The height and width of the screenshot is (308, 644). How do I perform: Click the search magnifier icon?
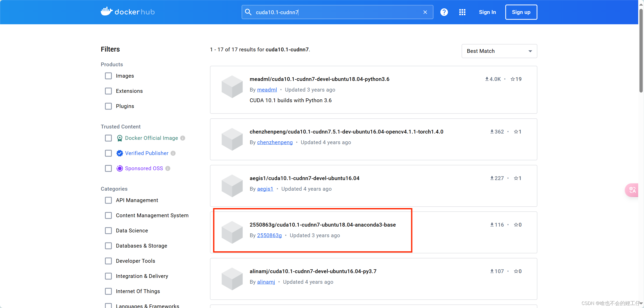pos(248,12)
